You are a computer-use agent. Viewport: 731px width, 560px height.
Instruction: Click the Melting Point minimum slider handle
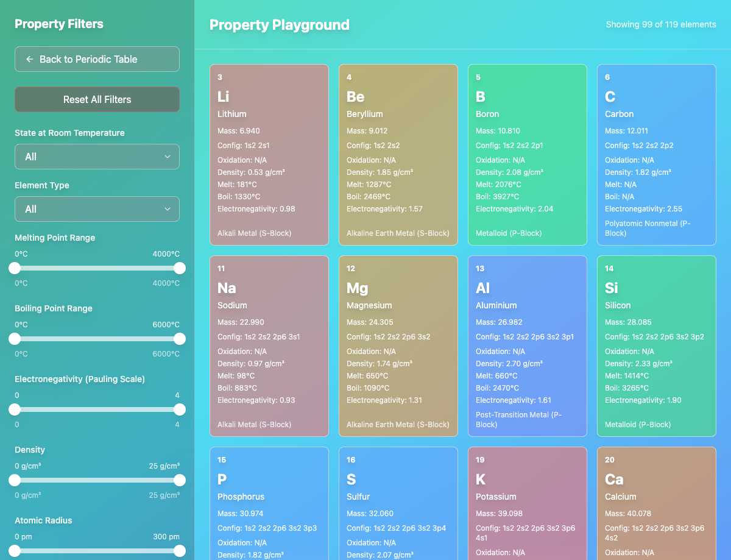pyautogui.click(x=15, y=268)
